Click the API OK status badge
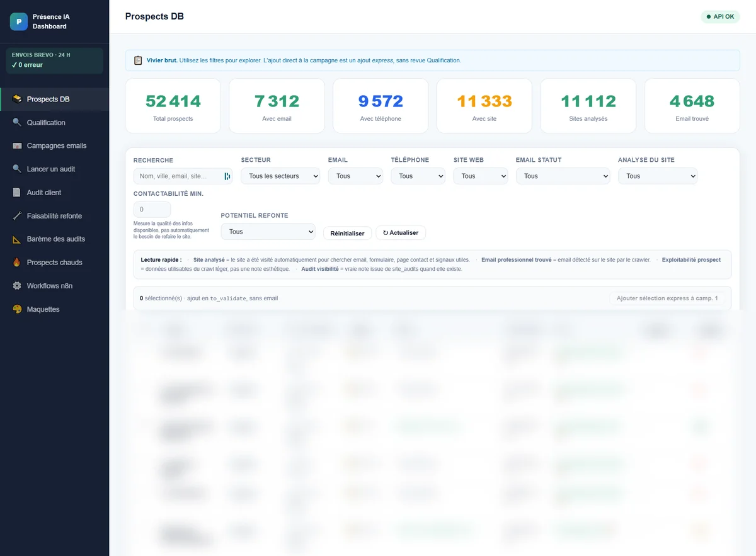The height and width of the screenshot is (556, 756). click(x=720, y=17)
